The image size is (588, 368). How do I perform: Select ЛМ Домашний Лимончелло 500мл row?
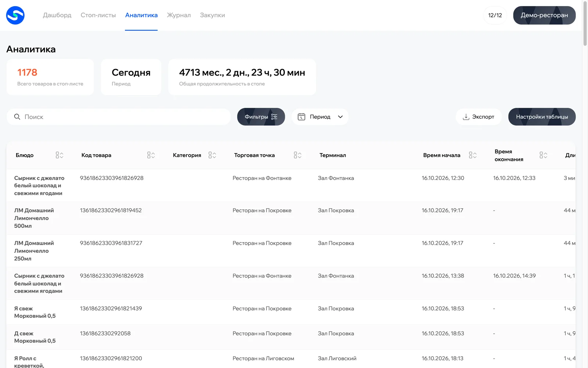coord(291,218)
